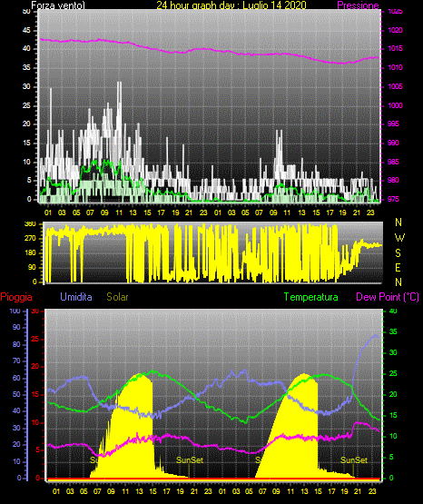Click the '24 hour graph day : Luglio 14 2020' title
This screenshot has height=504, width=423.
click(231, 5)
